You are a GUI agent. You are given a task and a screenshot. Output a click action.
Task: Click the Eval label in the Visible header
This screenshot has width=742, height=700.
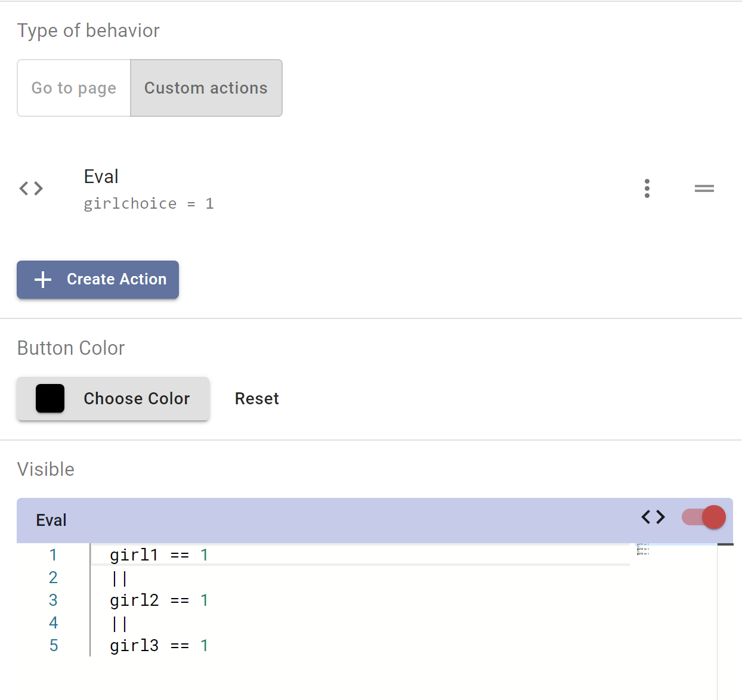click(51, 521)
